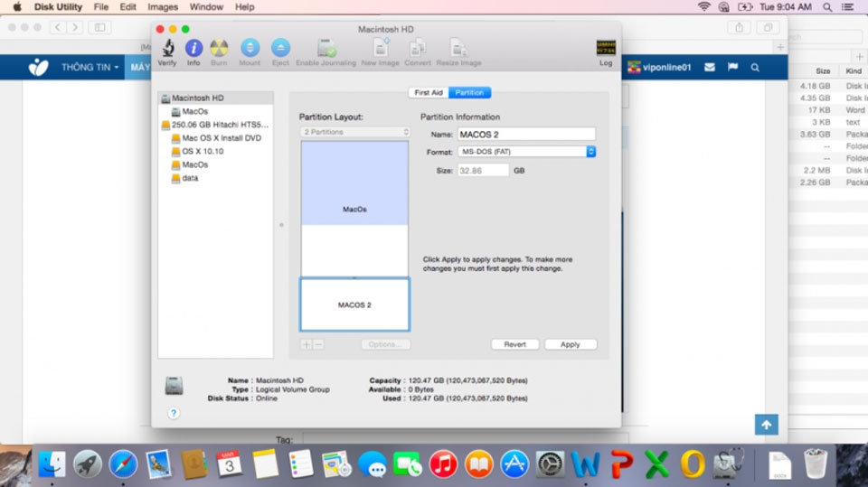868x487 pixels.
Task: Select MacOs volume below OS X 10.10
Action: tap(216, 164)
